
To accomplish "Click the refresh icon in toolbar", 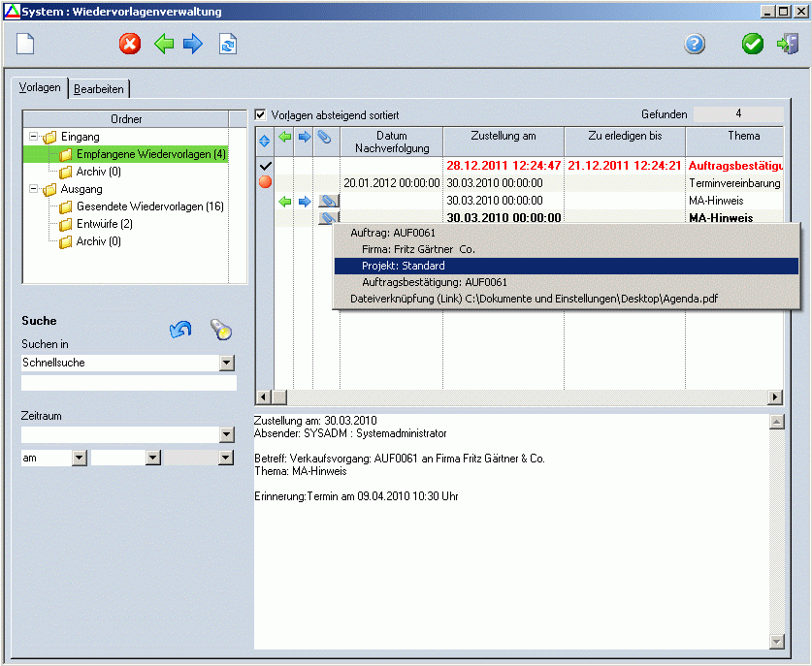I will tap(228, 45).
